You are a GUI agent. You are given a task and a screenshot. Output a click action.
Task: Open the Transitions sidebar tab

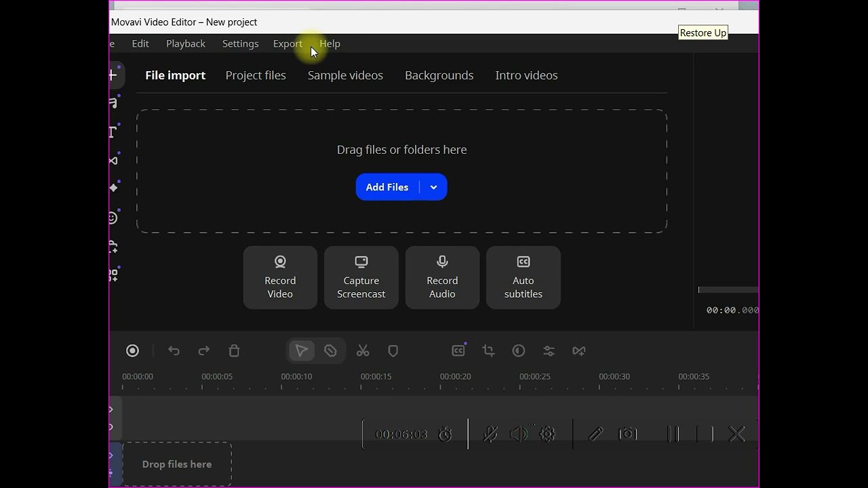point(114,161)
